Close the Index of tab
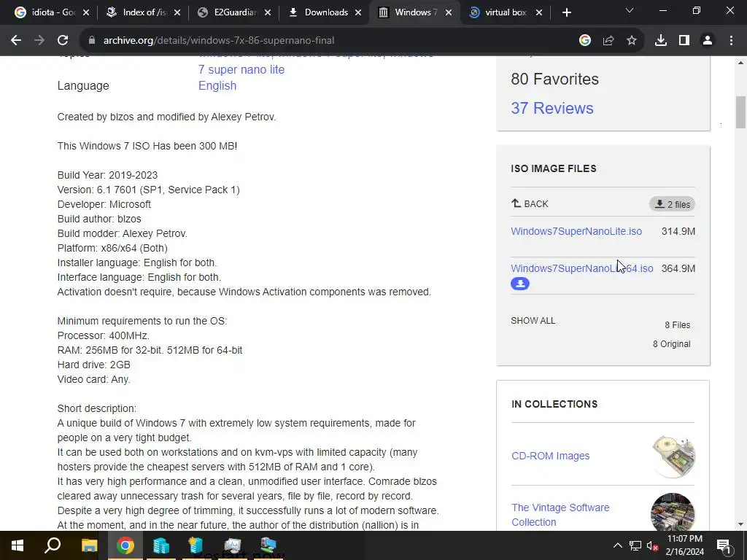The width and height of the screenshot is (747, 560). pos(177,13)
